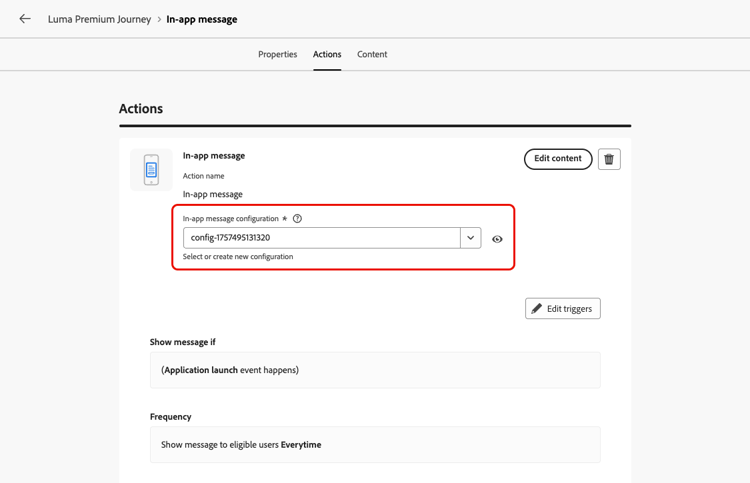This screenshot has width=750, height=483.
Task: Open the Content tab
Action: tap(372, 54)
